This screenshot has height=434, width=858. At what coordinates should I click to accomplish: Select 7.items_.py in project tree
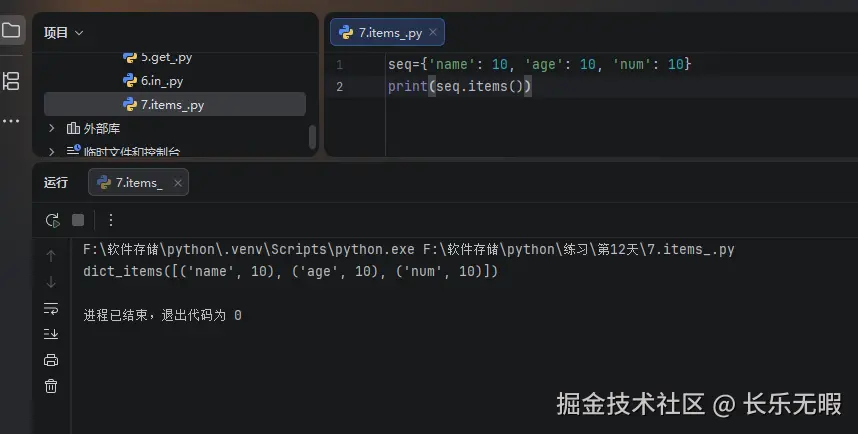[175, 105]
